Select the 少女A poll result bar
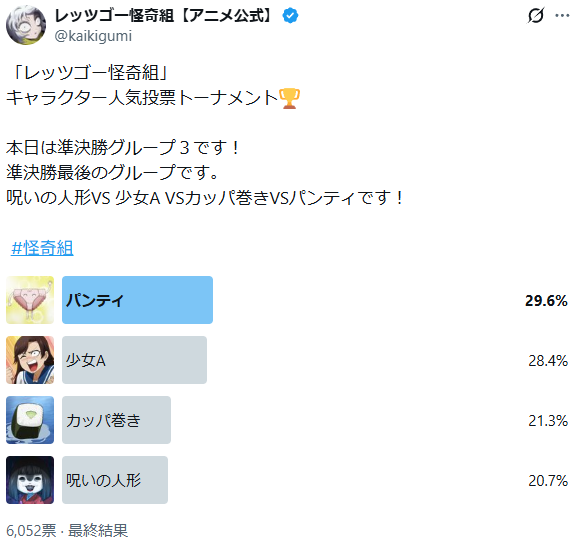The height and width of the screenshot is (542, 588). [134, 360]
